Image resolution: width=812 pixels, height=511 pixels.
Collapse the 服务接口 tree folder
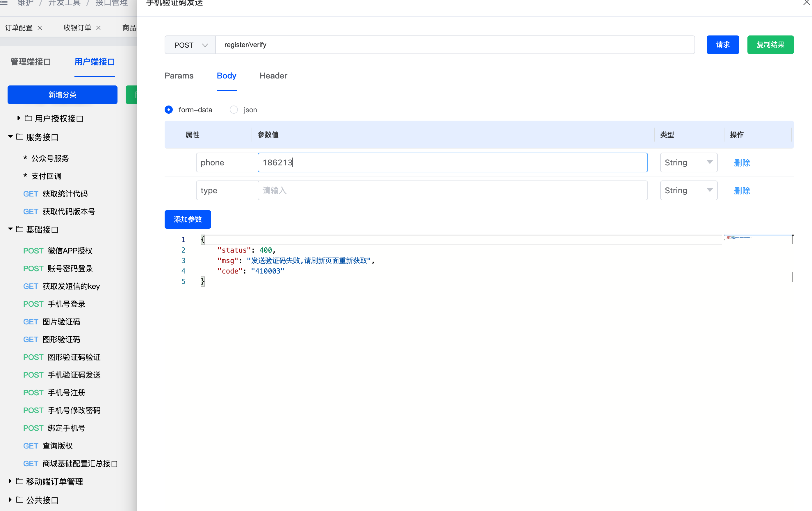click(10, 137)
